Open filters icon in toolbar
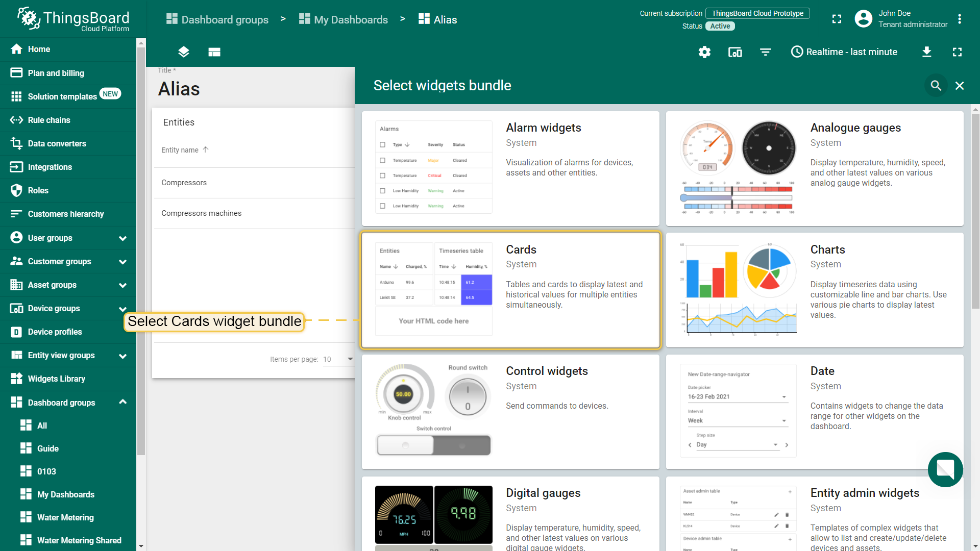Image resolution: width=980 pixels, height=551 pixels. tap(765, 52)
